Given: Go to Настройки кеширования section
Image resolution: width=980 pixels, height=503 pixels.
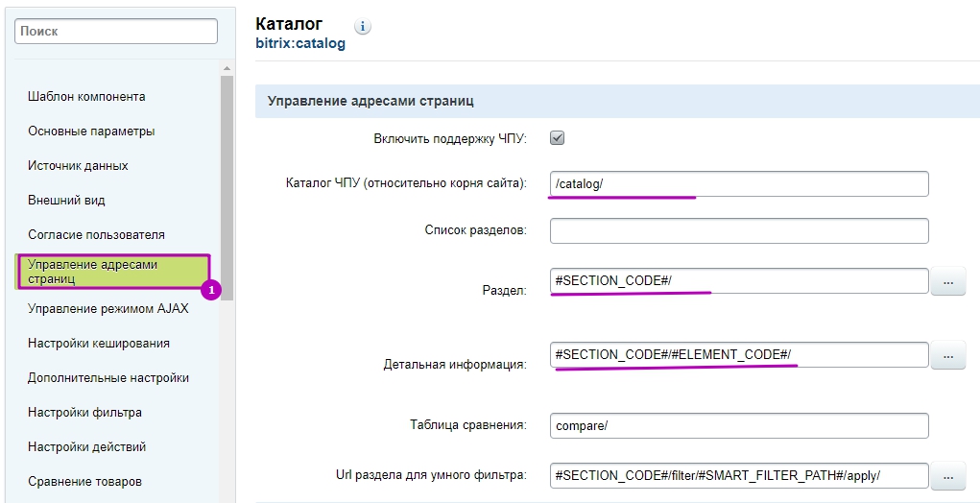Looking at the screenshot, I should coord(99,344).
